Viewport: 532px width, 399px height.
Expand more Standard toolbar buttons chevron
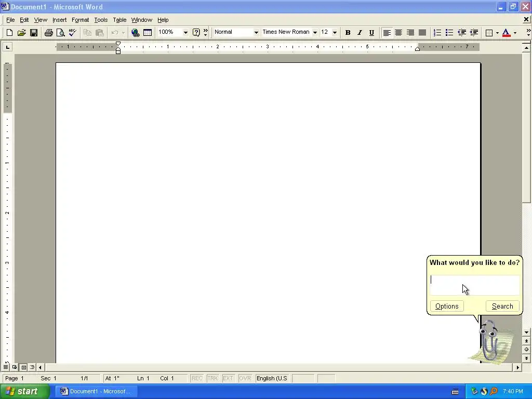[x=205, y=33]
